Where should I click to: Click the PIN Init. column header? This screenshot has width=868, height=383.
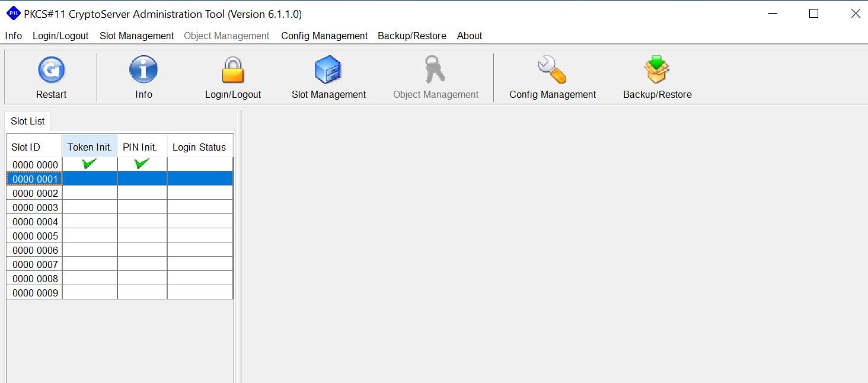tap(142, 147)
